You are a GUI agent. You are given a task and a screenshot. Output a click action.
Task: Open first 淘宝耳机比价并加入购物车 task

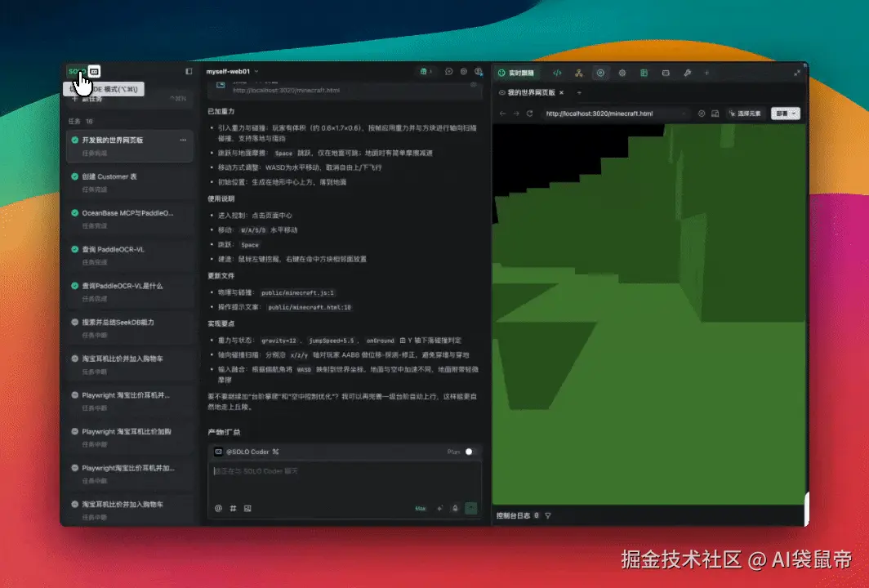[x=130, y=365]
